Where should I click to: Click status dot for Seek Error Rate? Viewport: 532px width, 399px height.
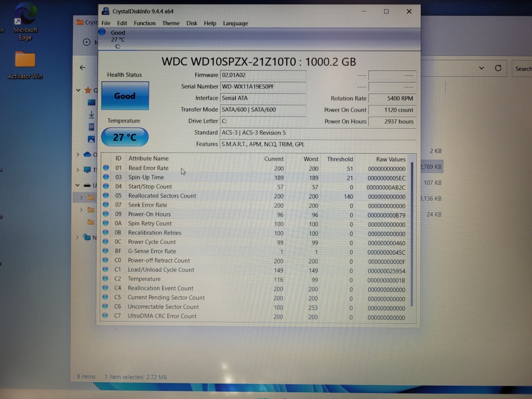(106, 204)
